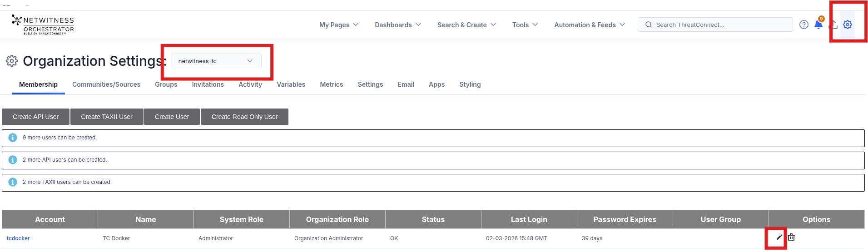The width and height of the screenshot is (868, 252).
Task: Click the Options column header
Action: click(817, 219)
